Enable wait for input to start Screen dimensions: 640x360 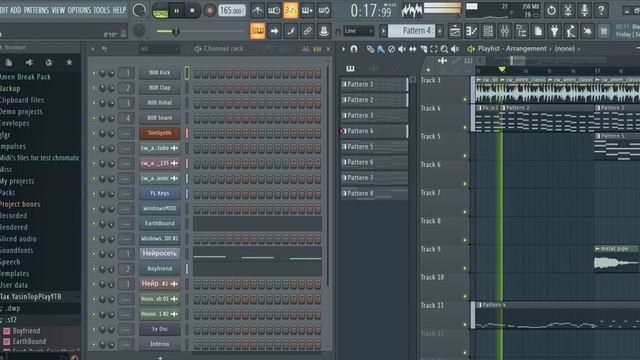pyautogui.click(x=274, y=10)
